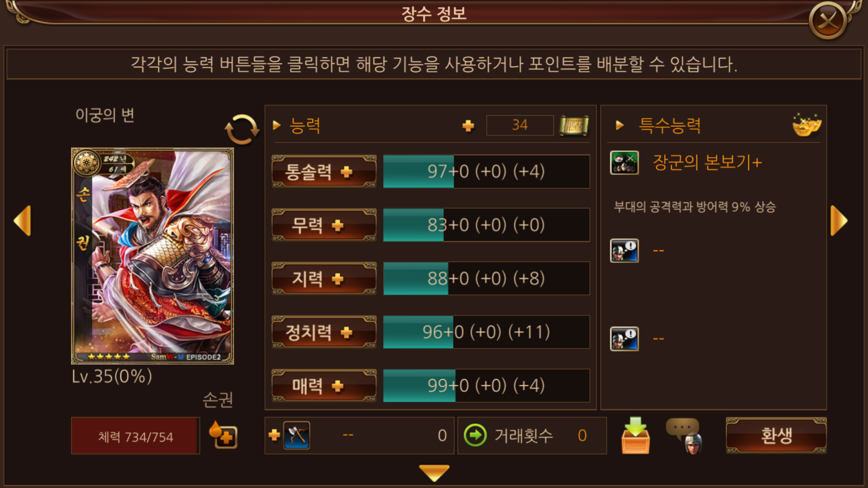Click the potion stamina refill icon
Viewport: 868px width, 488px height.
[x=223, y=435]
